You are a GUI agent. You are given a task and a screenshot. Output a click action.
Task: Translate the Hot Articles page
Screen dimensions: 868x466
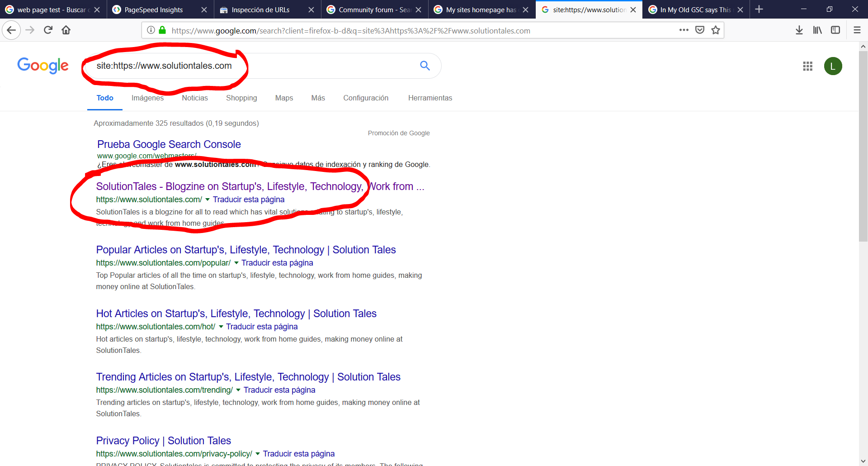(262, 327)
